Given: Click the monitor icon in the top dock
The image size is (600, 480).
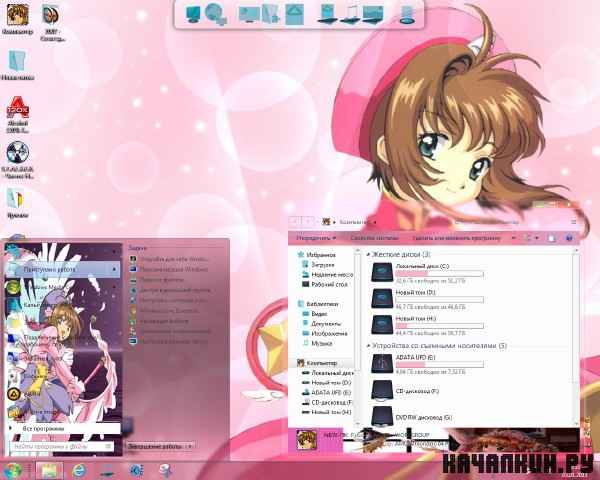Looking at the screenshot, I should point(192,15).
